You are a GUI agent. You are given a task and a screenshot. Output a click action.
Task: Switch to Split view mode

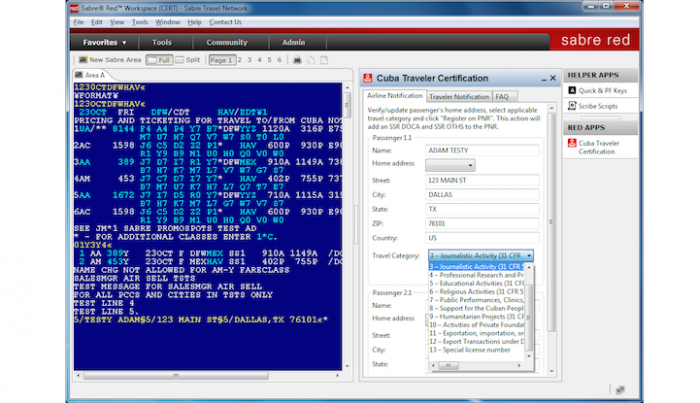pyautogui.click(x=188, y=60)
